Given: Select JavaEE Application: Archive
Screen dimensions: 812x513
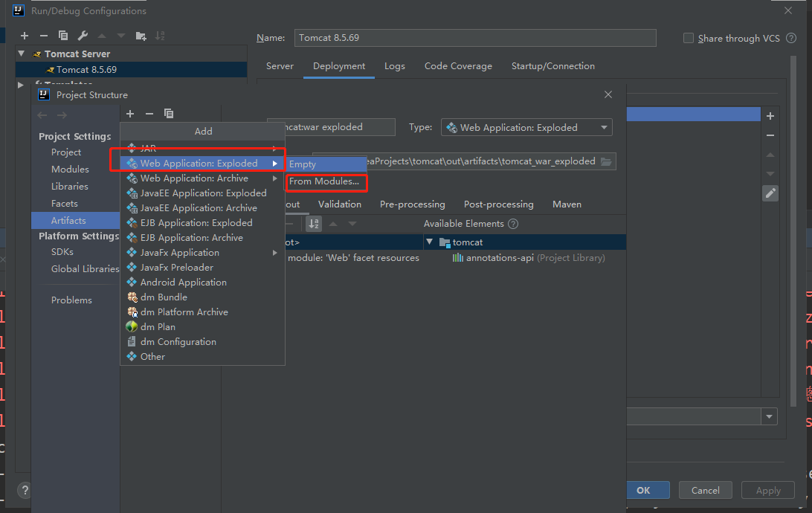Looking at the screenshot, I should 202,208.
